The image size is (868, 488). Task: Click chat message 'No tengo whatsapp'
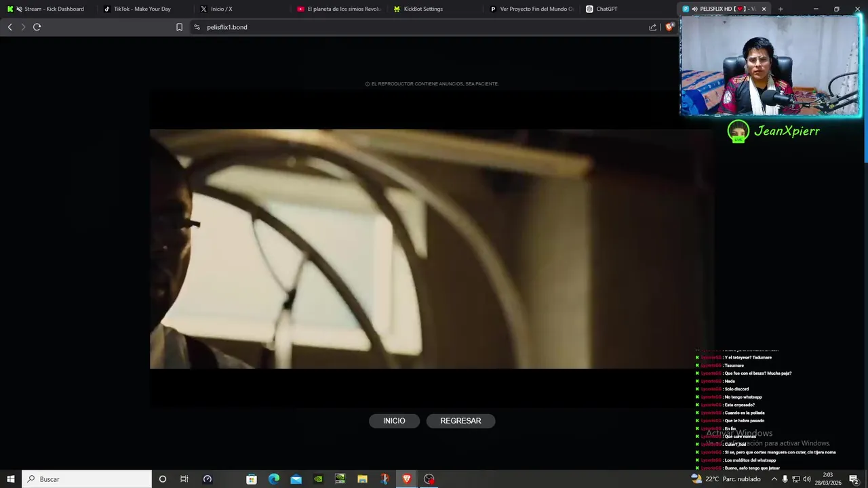click(743, 397)
